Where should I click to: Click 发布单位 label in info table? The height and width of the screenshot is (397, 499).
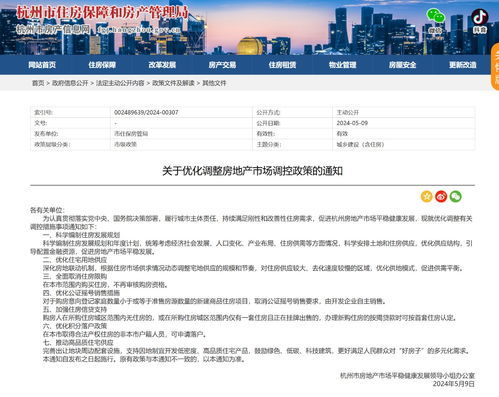[x=46, y=134]
